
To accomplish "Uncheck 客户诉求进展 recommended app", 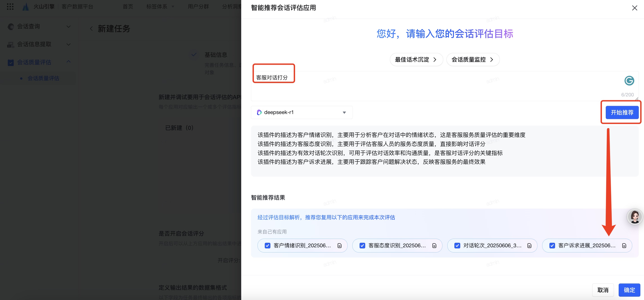I will (x=552, y=245).
